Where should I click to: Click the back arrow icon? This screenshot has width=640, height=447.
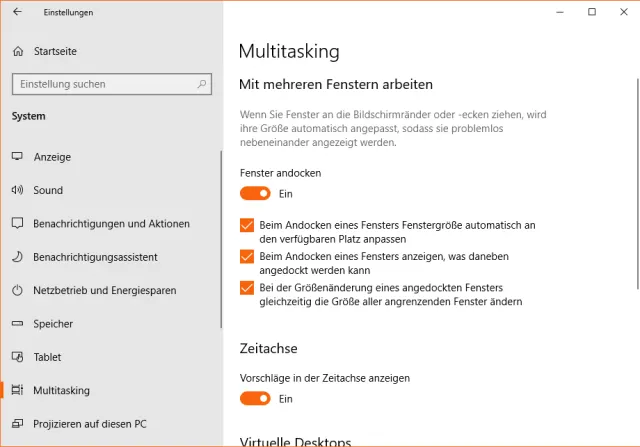click(17, 12)
